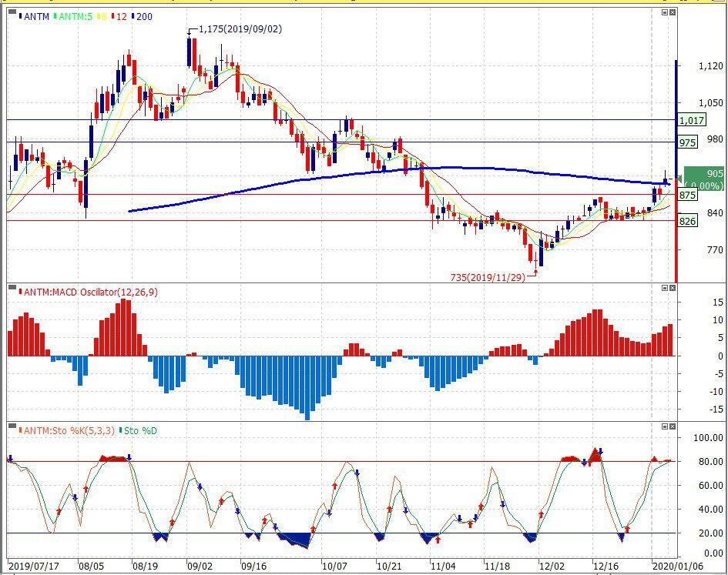The image size is (728, 575).
Task: Click the 10/07 date axis label
Action: pos(334,567)
